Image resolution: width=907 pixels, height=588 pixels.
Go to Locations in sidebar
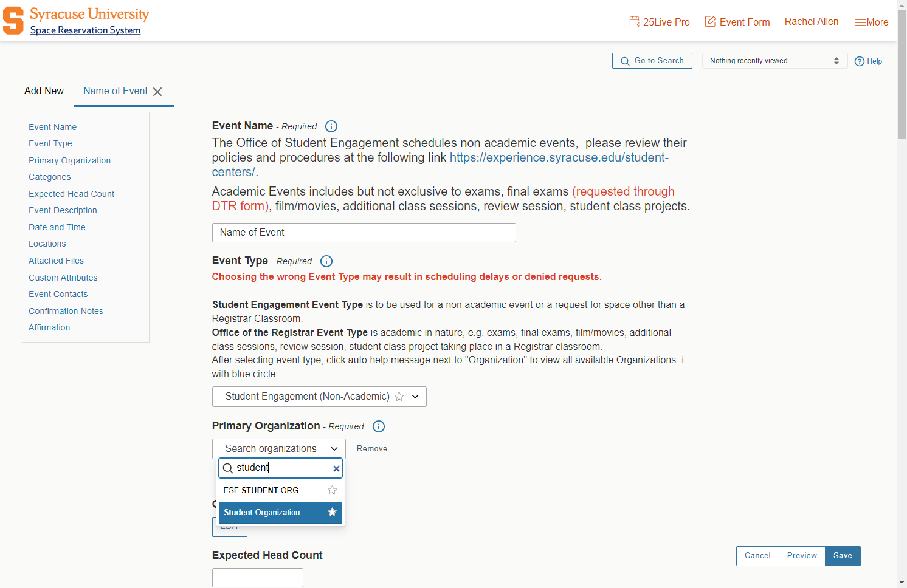(x=47, y=244)
